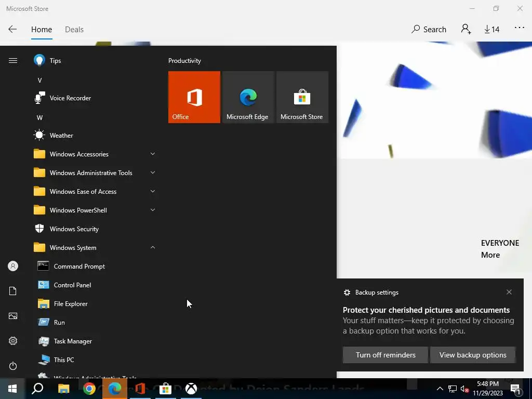Open Control Panel
Viewport: 532px width, 399px height.
[x=95, y=285]
